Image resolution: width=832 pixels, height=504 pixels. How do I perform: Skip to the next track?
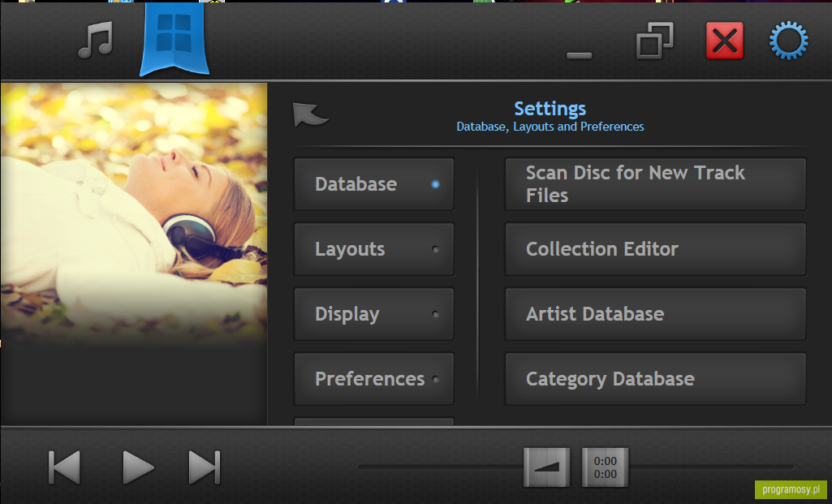click(x=205, y=467)
